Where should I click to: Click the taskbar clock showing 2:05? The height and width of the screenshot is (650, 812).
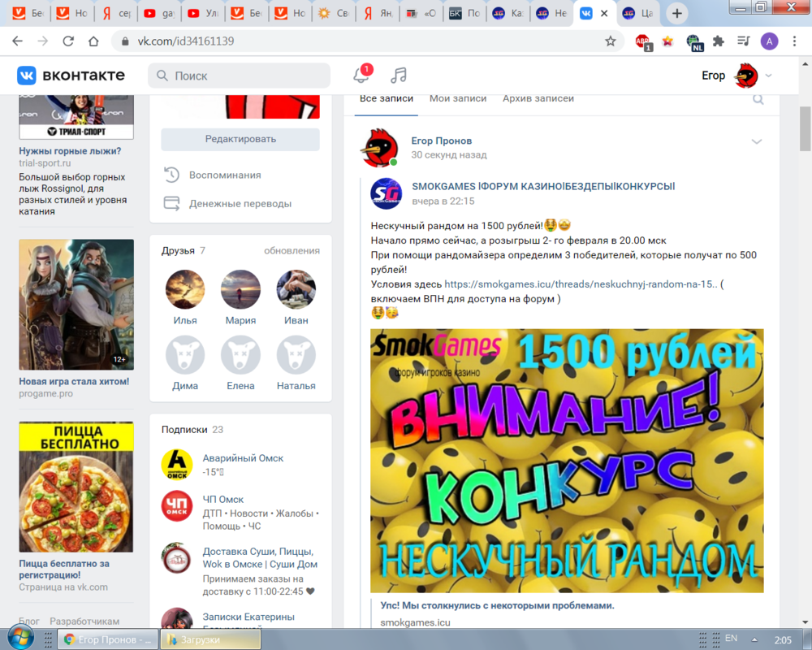pos(783,640)
